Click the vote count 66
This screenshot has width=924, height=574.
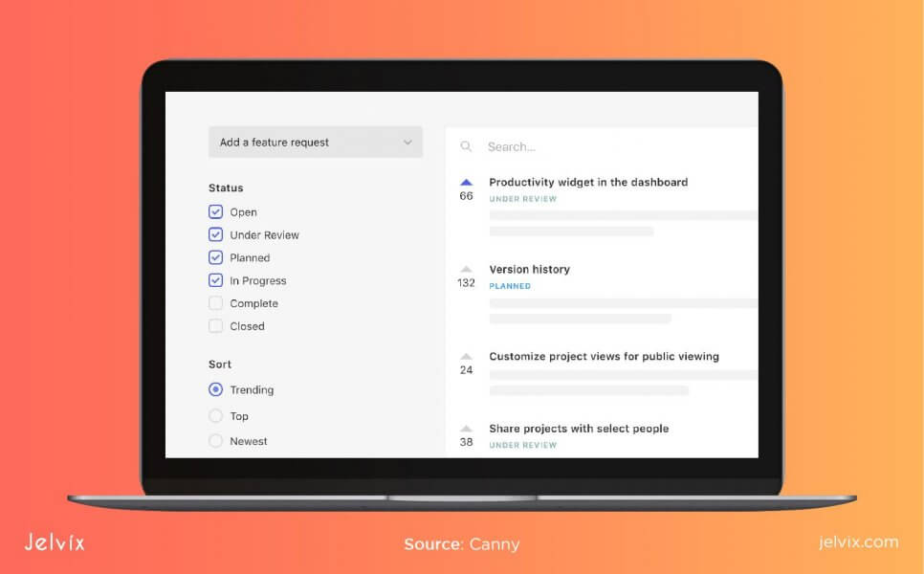[x=466, y=196]
